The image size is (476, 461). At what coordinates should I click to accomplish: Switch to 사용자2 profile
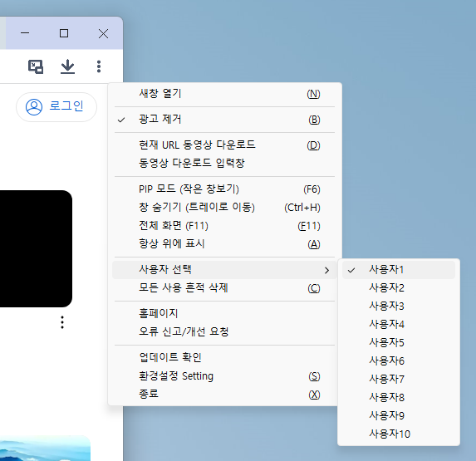399,288
